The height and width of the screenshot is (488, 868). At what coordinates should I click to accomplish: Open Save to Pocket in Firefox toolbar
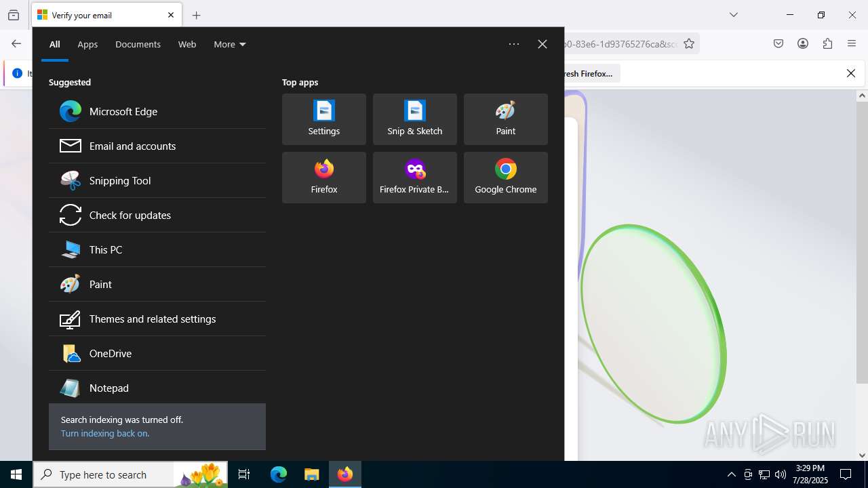coord(778,43)
